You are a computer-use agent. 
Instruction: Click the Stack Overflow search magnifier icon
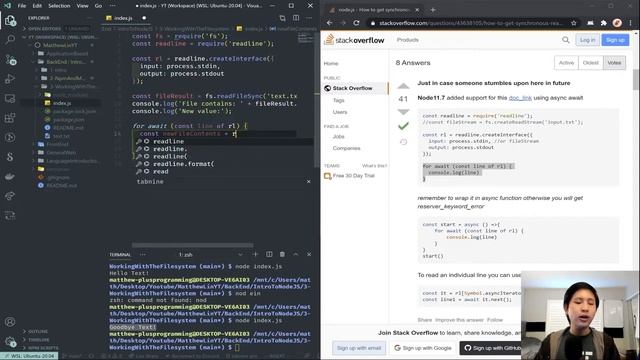click(565, 40)
